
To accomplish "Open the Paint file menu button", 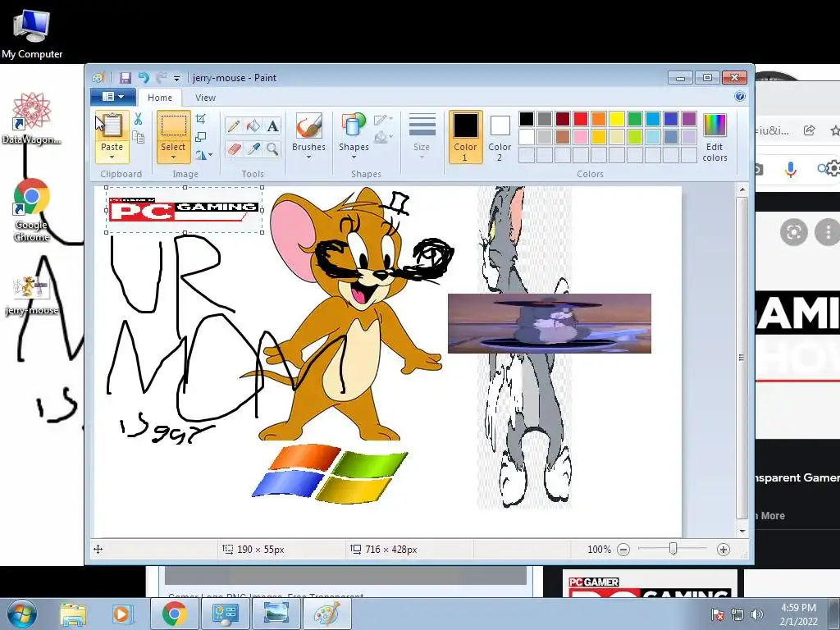I will pyautogui.click(x=112, y=97).
